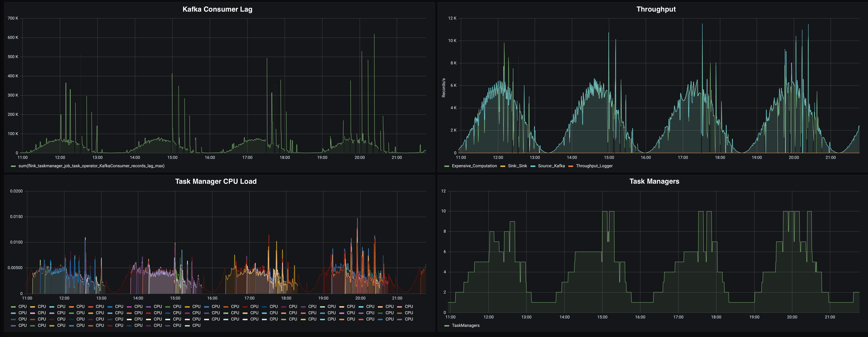Click the green TaskManagers legend color icon
868x337 pixels.
tap(447, 326)
